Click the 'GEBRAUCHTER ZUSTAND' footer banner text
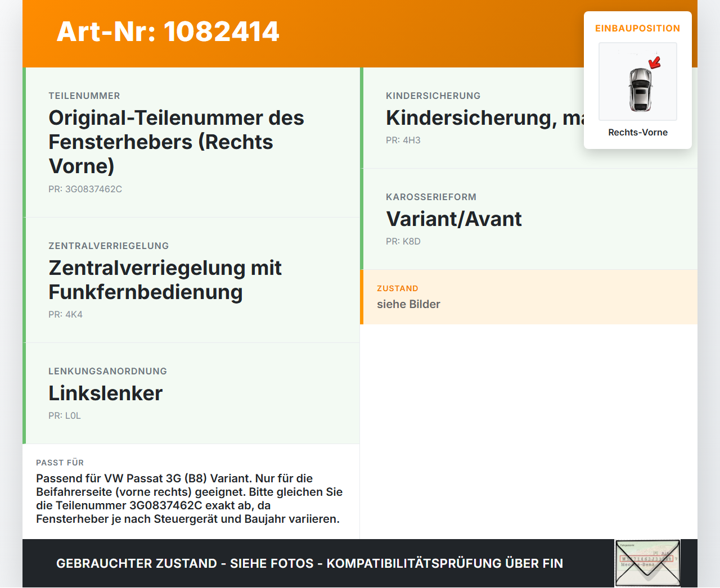This screenshot has width=720, height=588. tap(309, 563)
